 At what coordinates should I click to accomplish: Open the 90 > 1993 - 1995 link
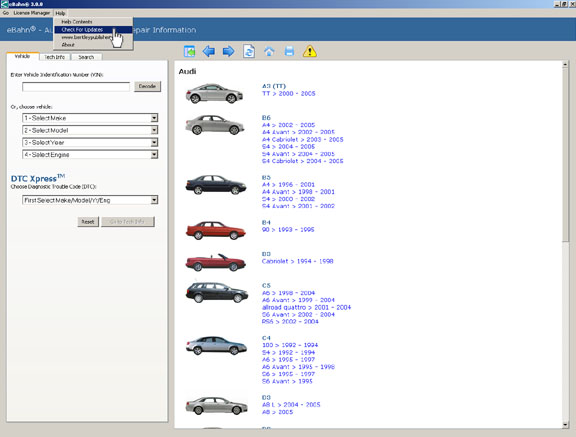[288, 230]
